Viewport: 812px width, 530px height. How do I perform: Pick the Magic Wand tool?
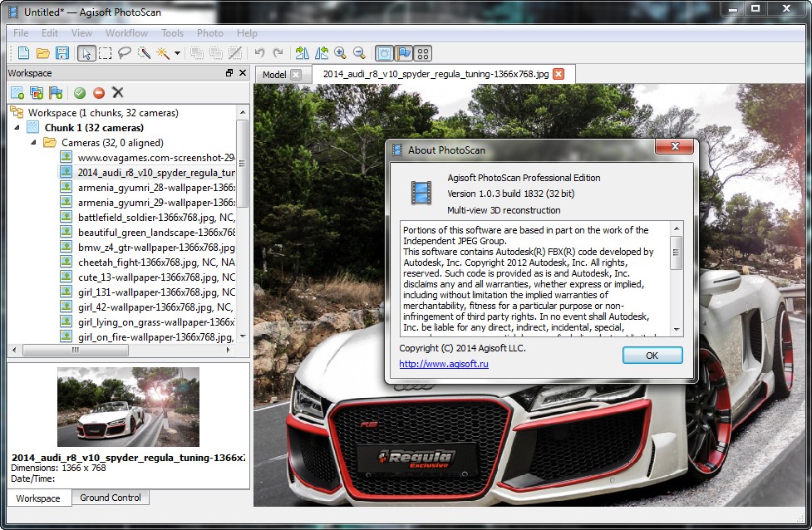tap(163, 53)
